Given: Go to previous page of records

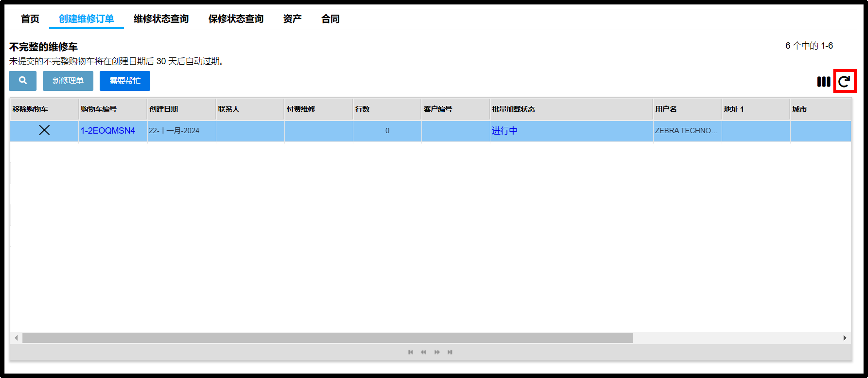Looking at the screenshot, I should coord(424,352).
